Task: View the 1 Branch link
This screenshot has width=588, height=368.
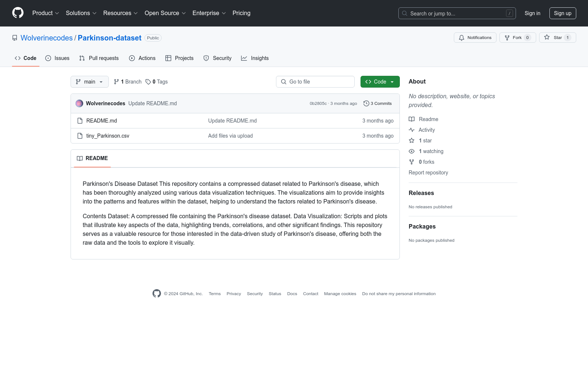Action: [x=128, y=82]
